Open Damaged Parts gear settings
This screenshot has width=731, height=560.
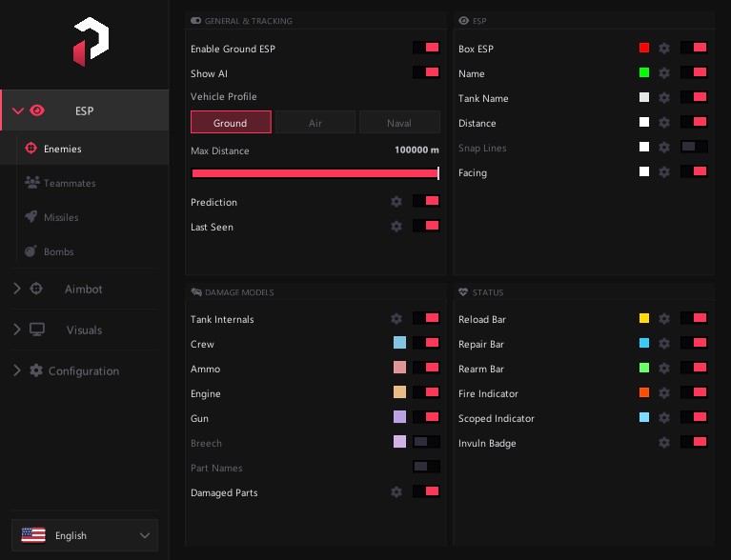(396, 492)
